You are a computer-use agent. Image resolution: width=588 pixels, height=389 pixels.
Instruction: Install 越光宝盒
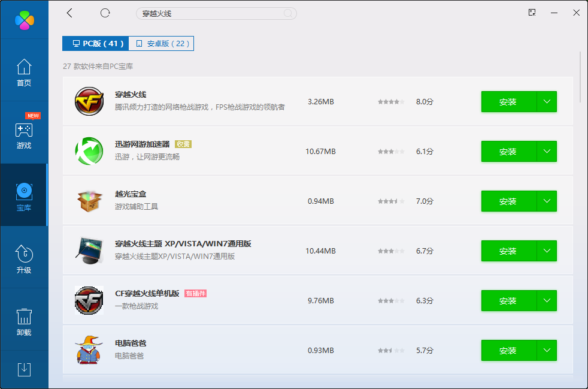point(509,201)
